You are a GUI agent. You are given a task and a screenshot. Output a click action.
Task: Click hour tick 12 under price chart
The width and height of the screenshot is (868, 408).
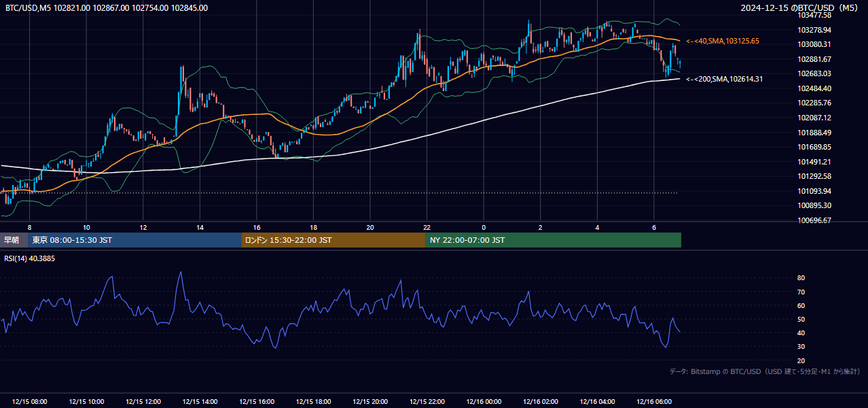click(x=143, y=227)
